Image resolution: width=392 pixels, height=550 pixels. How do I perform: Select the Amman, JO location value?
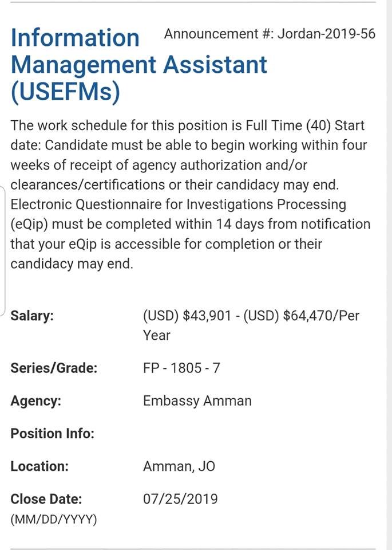179,466
